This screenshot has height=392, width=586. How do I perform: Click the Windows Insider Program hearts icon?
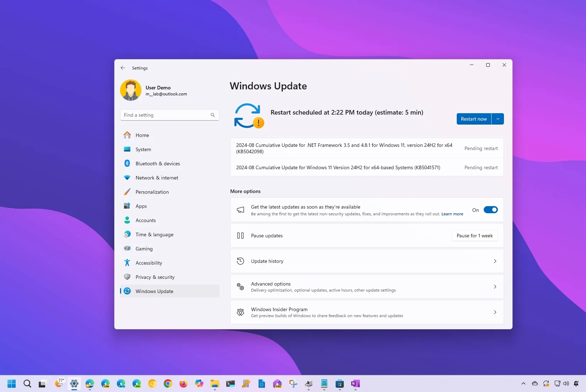(x=240, y=312)
